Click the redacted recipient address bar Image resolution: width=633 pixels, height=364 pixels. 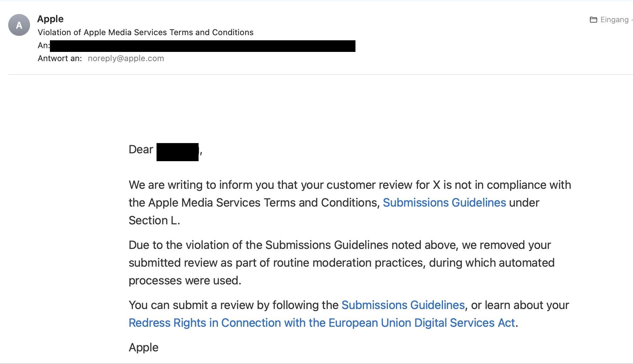click(x=202, y=46)
